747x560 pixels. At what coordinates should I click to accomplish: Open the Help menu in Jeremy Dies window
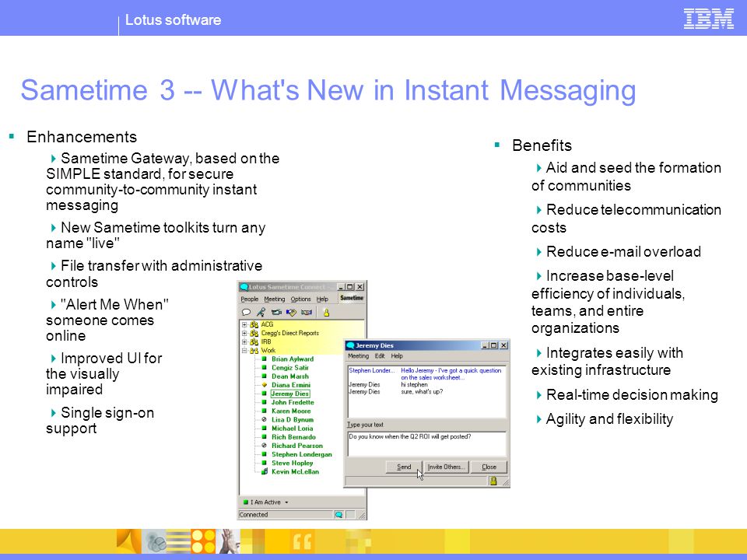(x=397, y=355)
